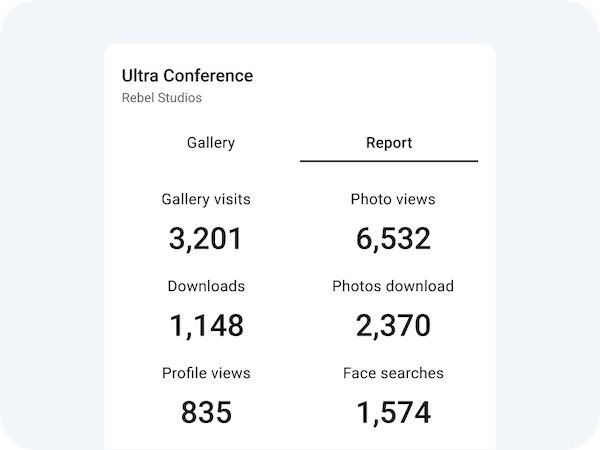Click the Photo views label
The width and height of the screenshot is (600, 450).
coord(393,199)
